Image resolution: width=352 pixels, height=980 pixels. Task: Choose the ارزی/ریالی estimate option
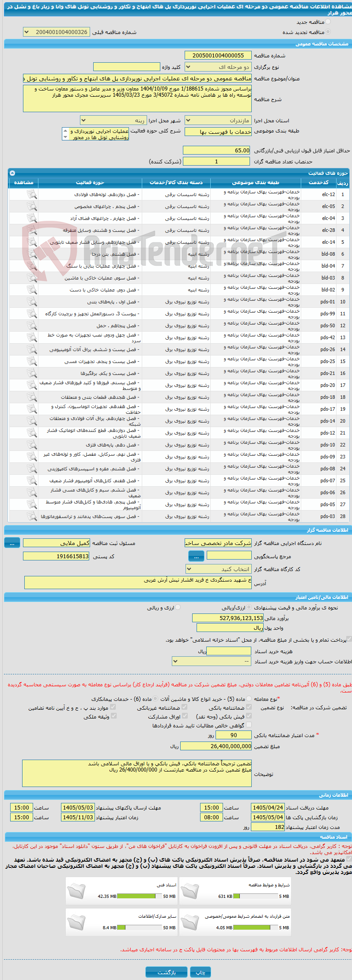[x=250, y=607]
